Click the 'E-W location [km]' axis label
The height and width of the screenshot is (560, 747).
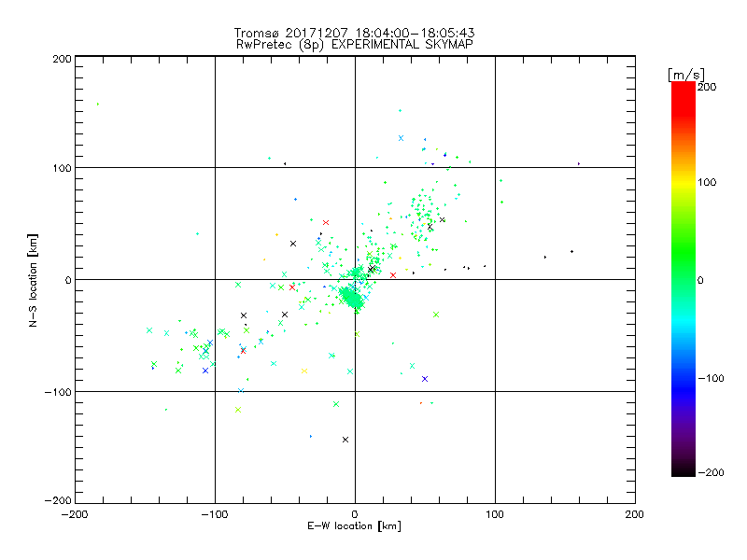point(355,527)
